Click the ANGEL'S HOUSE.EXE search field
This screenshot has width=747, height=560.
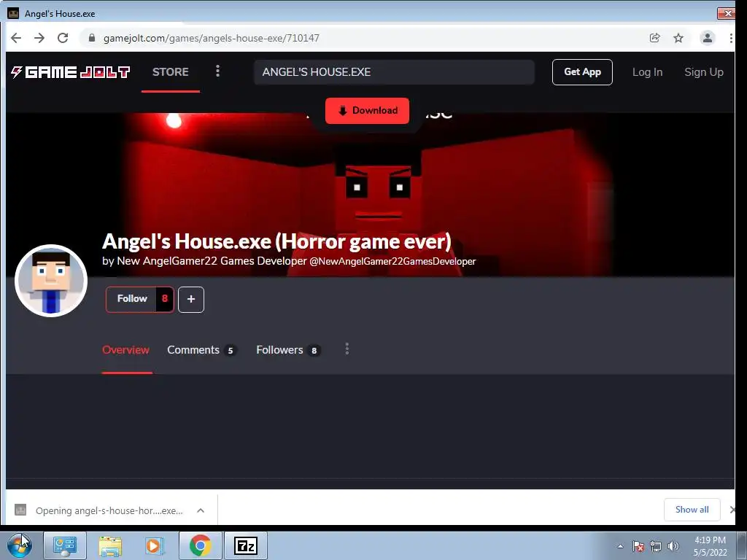(394, 72)
